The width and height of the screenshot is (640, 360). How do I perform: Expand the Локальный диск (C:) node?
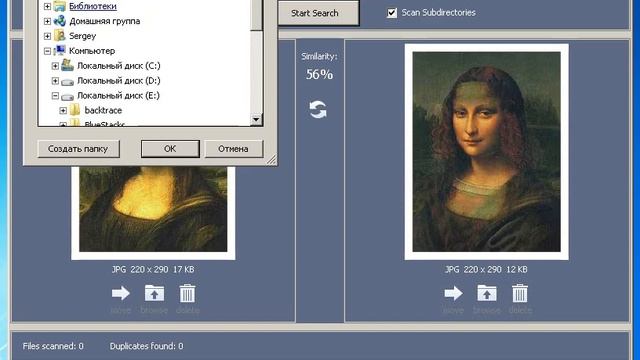55,66
